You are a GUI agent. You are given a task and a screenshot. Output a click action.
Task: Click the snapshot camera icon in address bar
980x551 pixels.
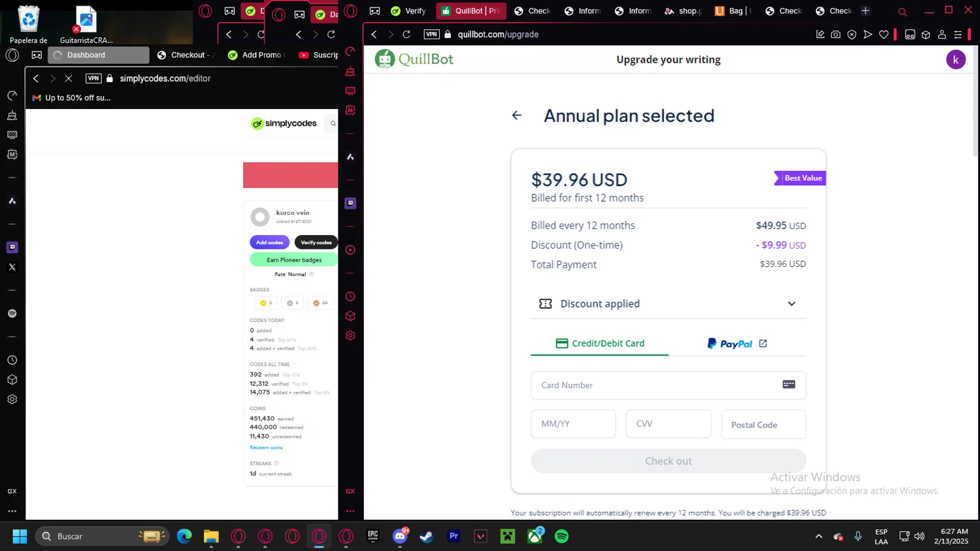pyautogui.click(x=836, y=35)
